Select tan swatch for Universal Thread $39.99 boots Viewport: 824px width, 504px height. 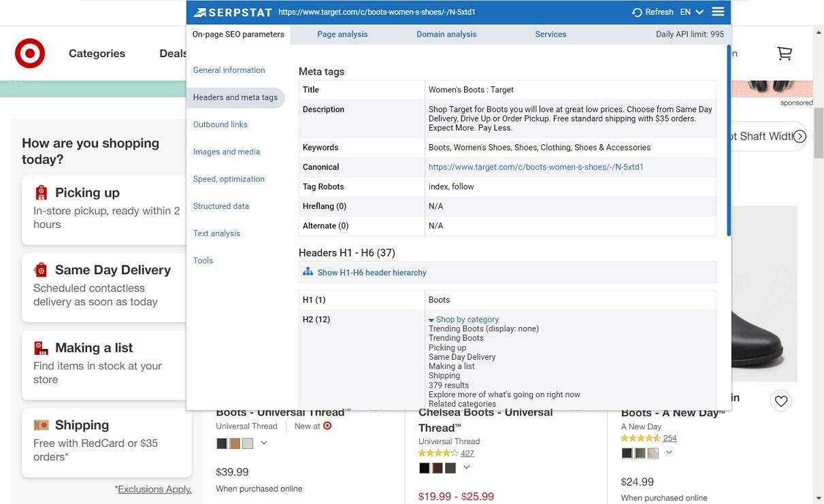(x=235, y=443)
